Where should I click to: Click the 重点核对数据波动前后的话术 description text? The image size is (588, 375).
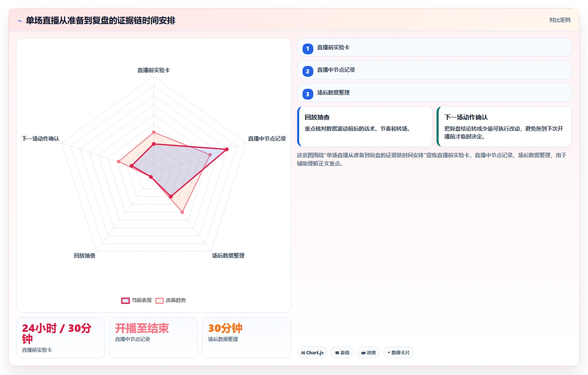click(359, 129)
